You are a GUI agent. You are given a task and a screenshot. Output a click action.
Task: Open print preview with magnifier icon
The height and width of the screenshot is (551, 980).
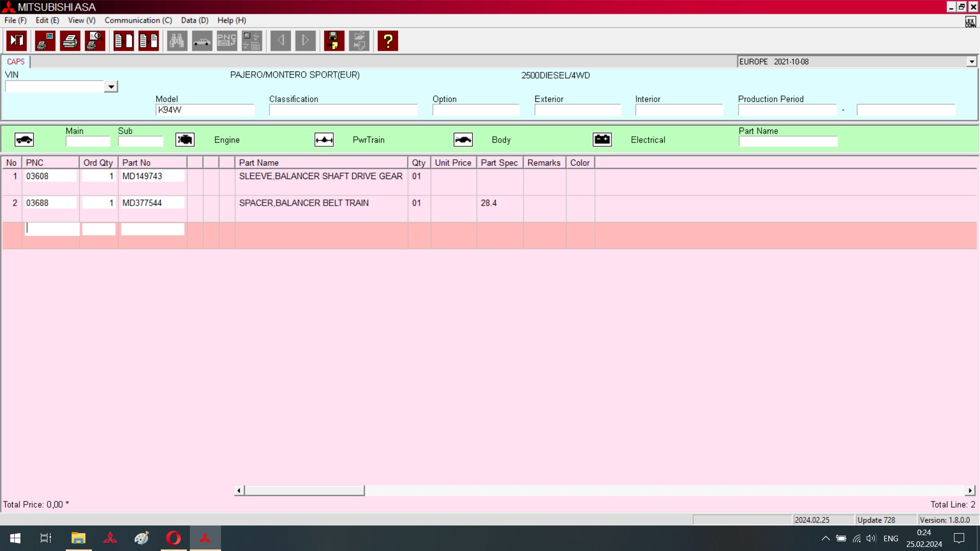[x=95, y=41]
